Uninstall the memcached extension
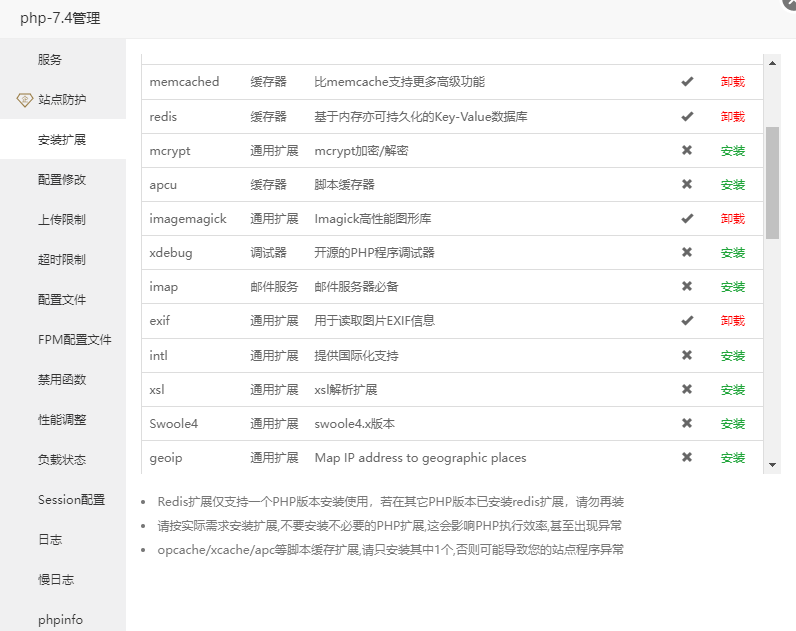 [x=733, y=82]
